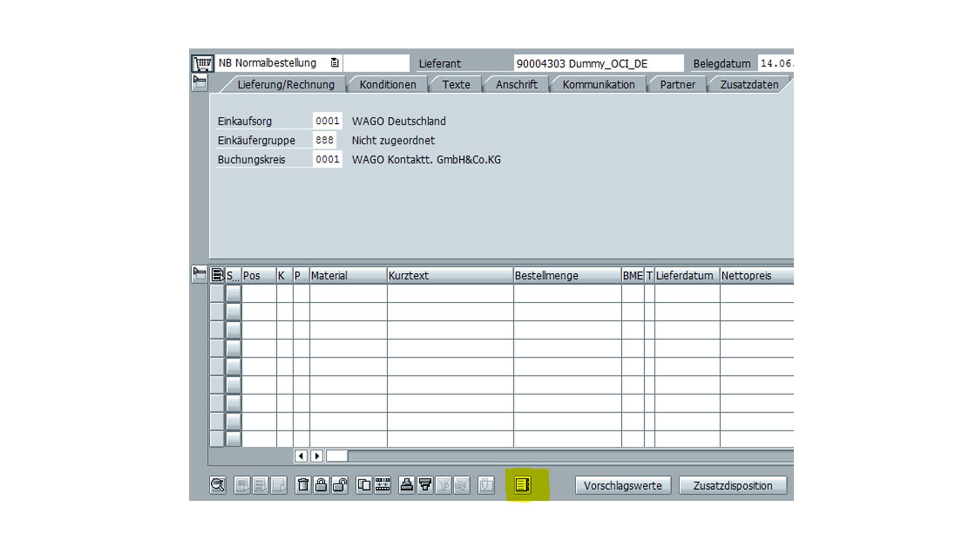Collapse the item overview section
Image resolution: width=980 pixels, height=551 pixels.
pyautogui.click(x=200, y=275)
